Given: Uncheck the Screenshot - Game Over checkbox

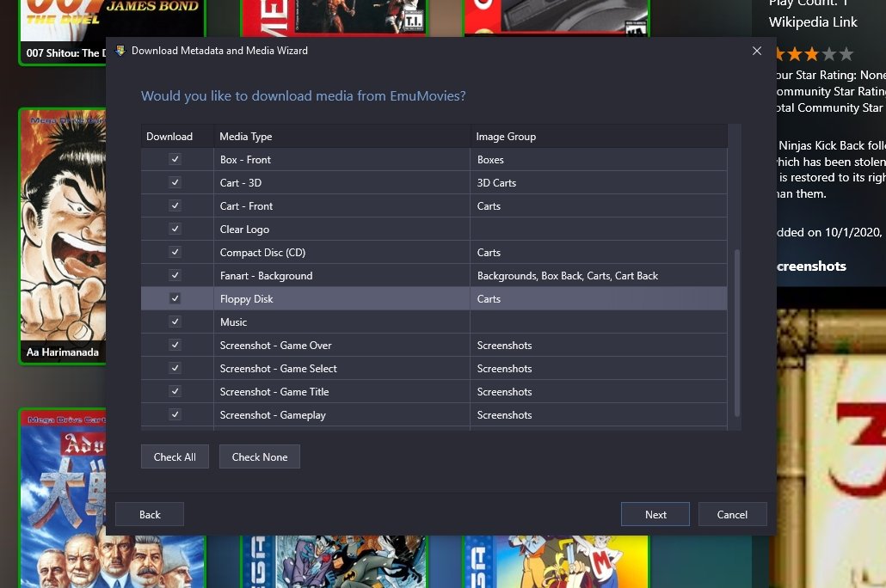Looking at the screenshot, I should click(x=175, y=345).
